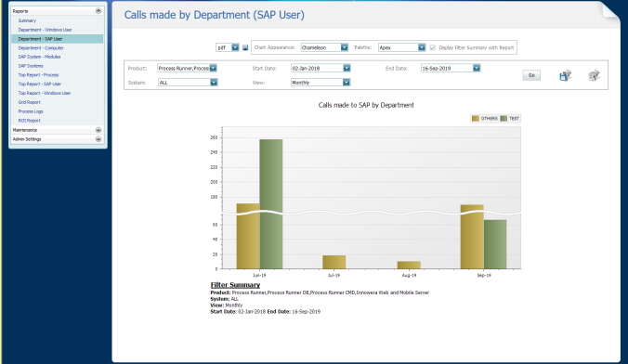Open the Palette Apex dropdown
This screenshot has width=628, height=364.
point(422,47)
